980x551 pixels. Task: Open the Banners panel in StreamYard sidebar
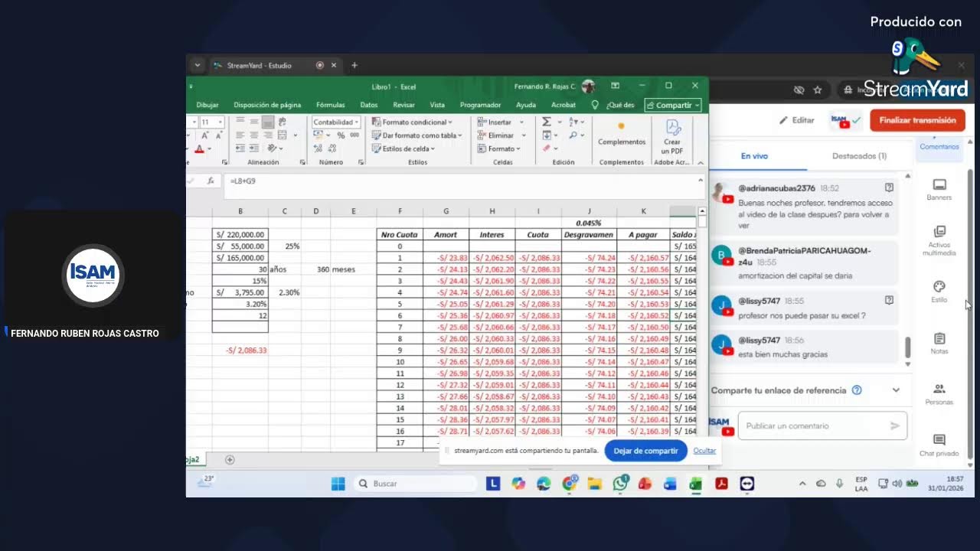point(939,189)
